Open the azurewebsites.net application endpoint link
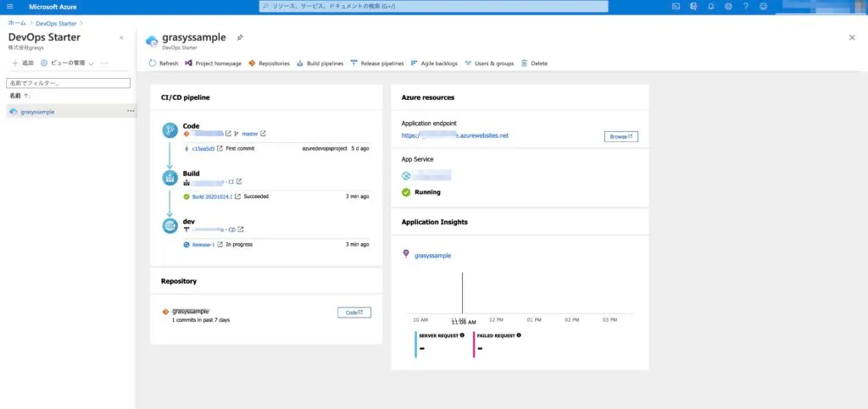This screenshot has width=868, height=409. point(455,135)
